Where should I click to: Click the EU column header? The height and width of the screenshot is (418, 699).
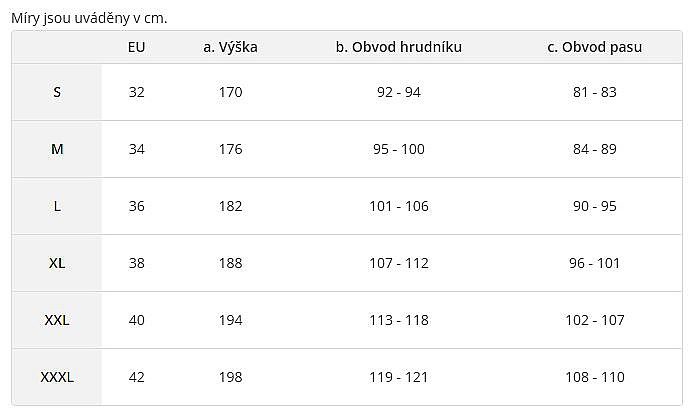click(x=137, y=47)
